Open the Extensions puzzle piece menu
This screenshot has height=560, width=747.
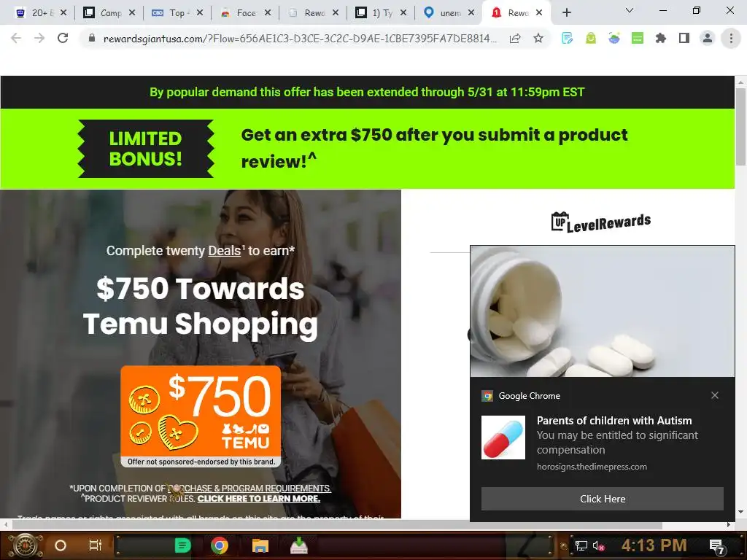tap(661, 38)
